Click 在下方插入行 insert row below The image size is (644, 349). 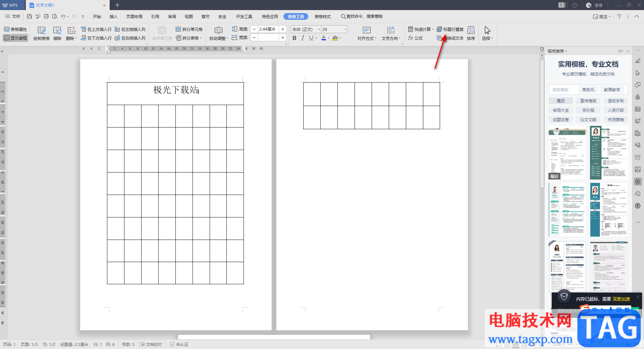click(x=96, y=38)
